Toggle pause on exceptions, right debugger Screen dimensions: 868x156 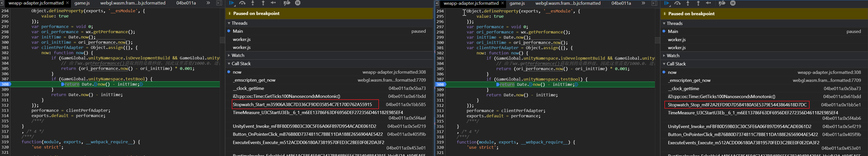[733, 3]
